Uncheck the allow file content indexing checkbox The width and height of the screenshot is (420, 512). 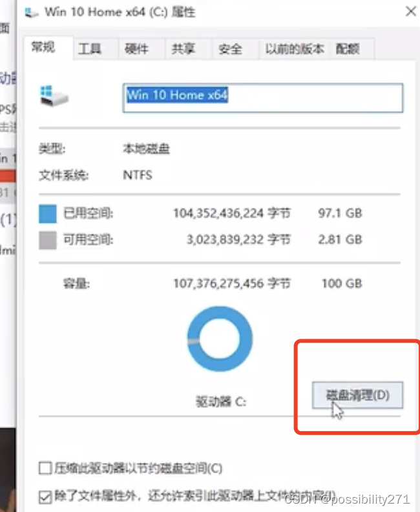click(45, 497)
